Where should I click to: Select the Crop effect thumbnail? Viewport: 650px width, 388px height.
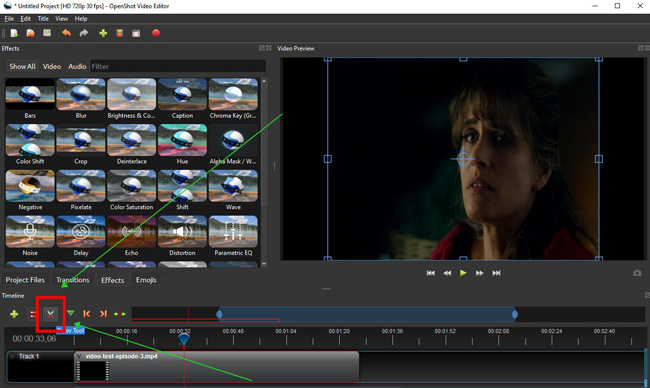[x=81, y=140]
